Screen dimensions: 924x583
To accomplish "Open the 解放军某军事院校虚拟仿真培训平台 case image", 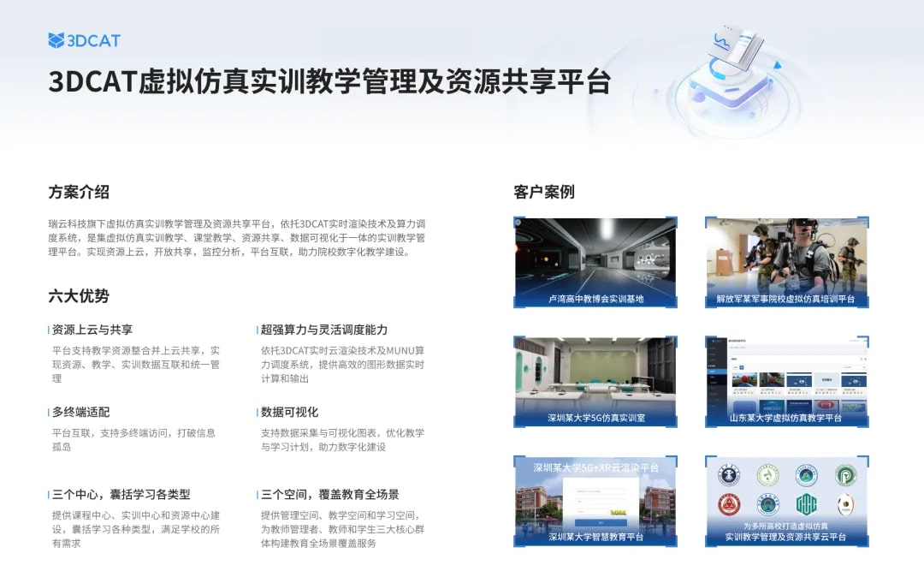I will coord(787,262).
